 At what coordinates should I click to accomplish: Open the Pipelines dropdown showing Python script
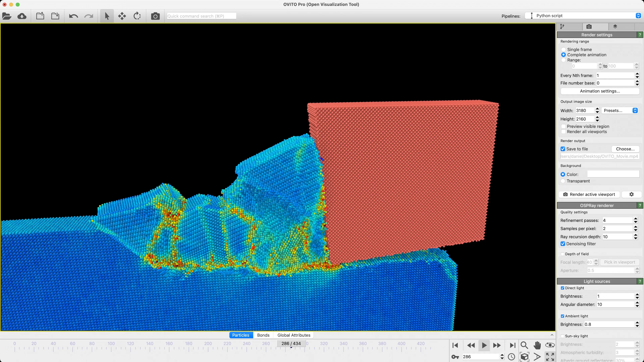582,15
